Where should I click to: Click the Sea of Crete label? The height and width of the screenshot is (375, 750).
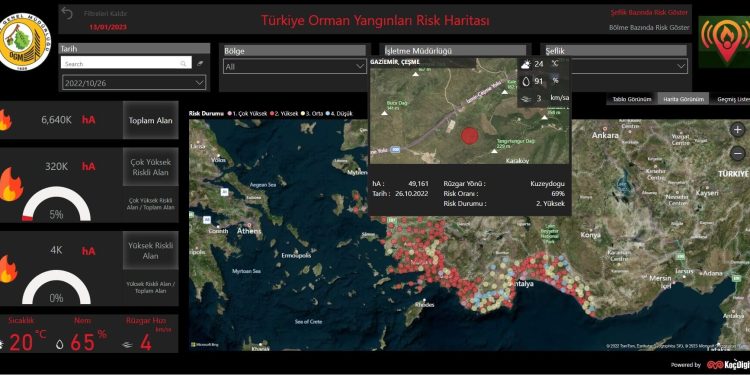309,321
